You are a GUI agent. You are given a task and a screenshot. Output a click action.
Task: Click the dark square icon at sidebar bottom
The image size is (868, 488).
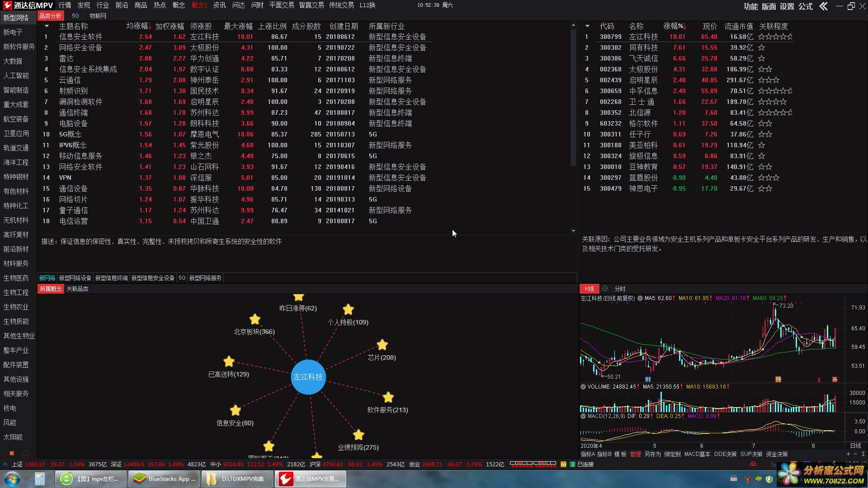(25, 453)
